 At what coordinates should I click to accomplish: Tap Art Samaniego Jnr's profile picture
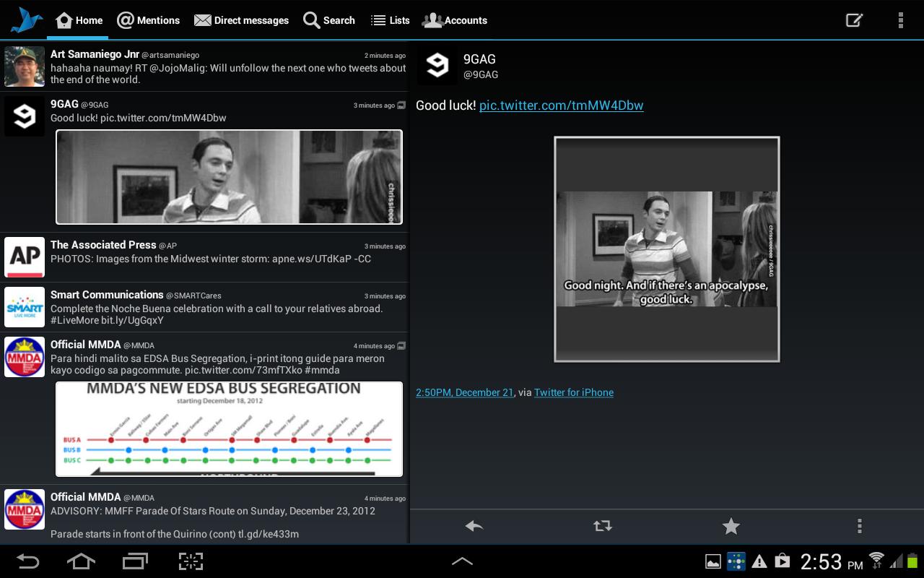[x=25, y=66]
